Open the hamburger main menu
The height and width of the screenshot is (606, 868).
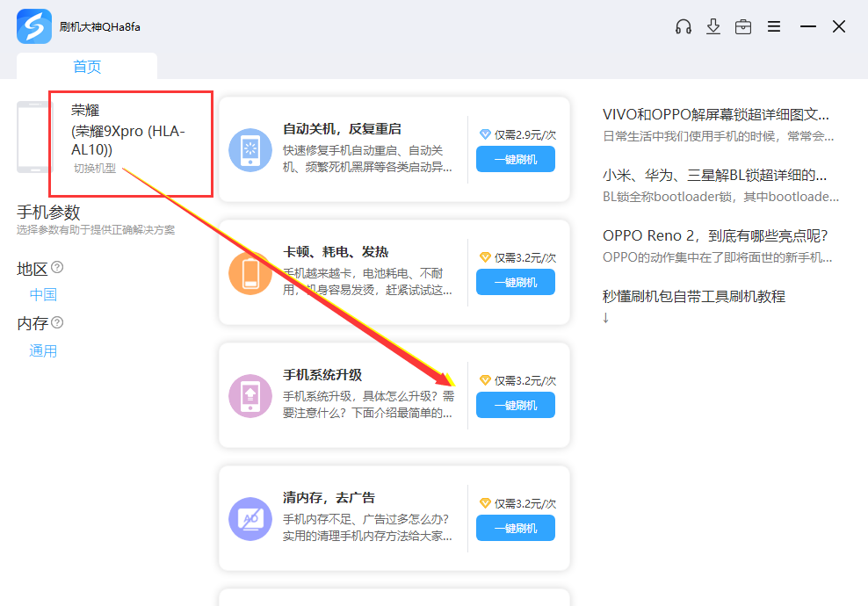click(x=774, y=26)
